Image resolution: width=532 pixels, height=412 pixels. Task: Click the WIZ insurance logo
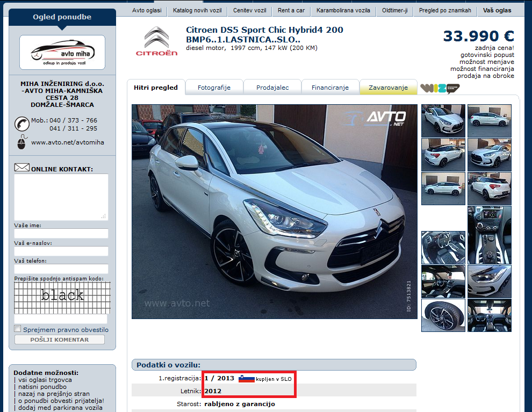[x=440, y=89]
